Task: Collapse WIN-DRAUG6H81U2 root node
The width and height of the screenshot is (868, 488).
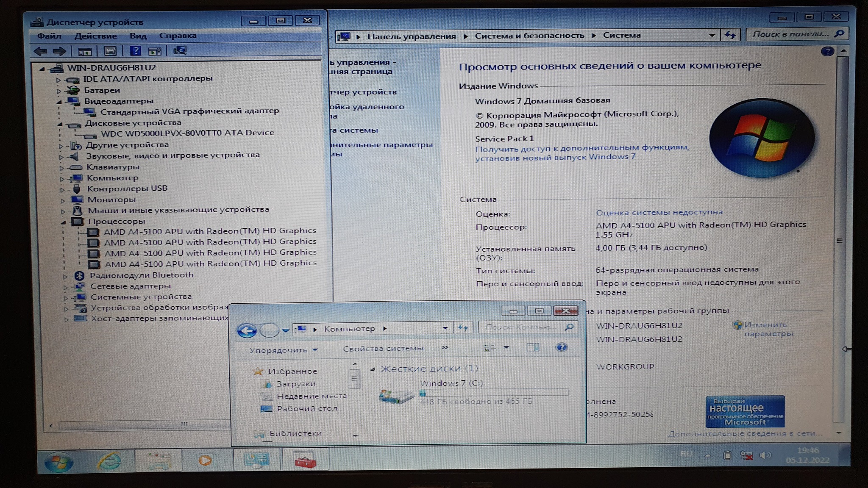Action: (x=42, y=68)
